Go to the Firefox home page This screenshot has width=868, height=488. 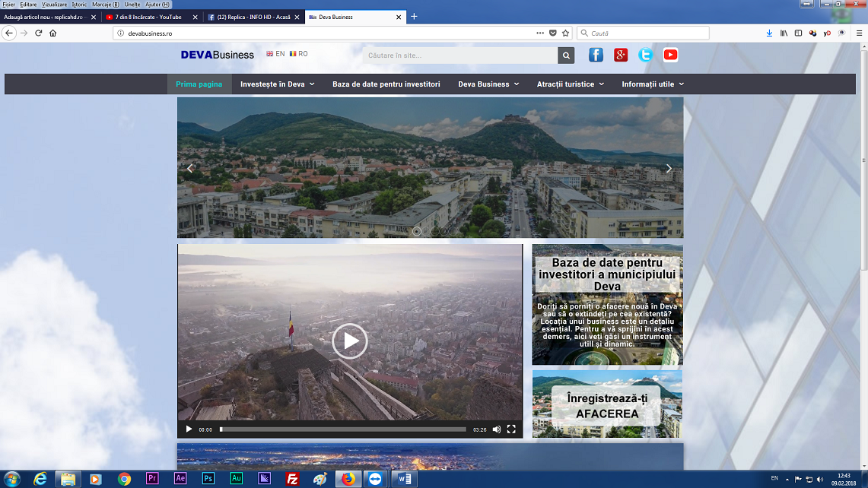[53, 33]
